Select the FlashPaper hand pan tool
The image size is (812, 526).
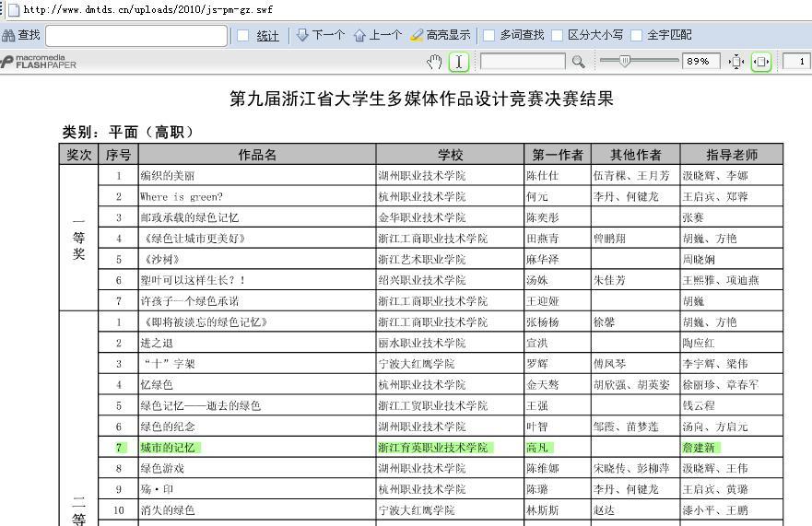click(x=435, y=62)
